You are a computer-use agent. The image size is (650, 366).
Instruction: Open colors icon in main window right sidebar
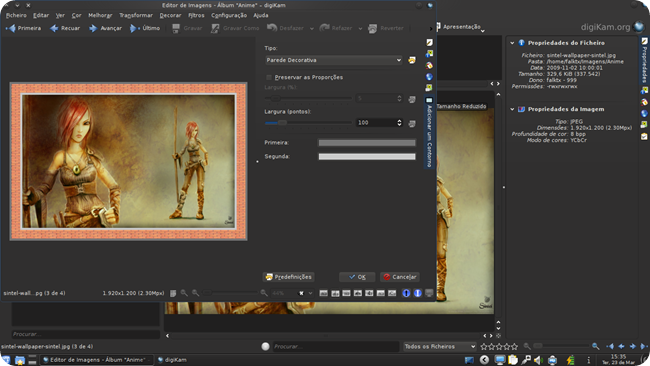pyautogui.click(x=644, y=102)
